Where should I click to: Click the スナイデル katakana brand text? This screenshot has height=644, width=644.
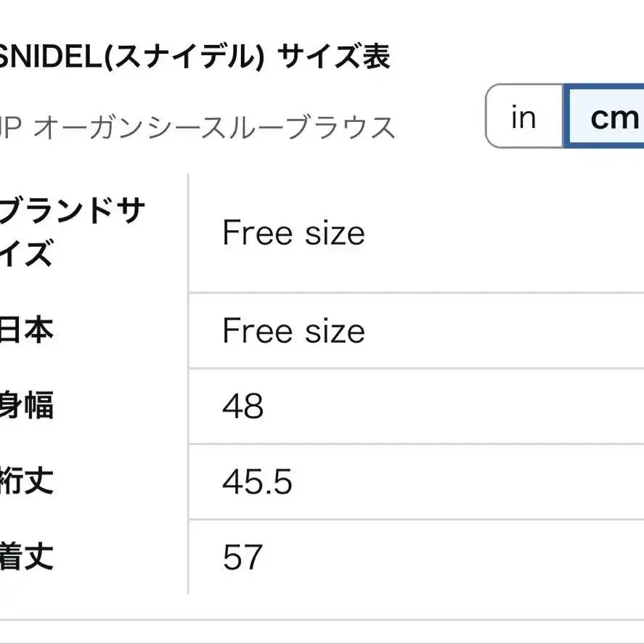click(x=183, y=57)
